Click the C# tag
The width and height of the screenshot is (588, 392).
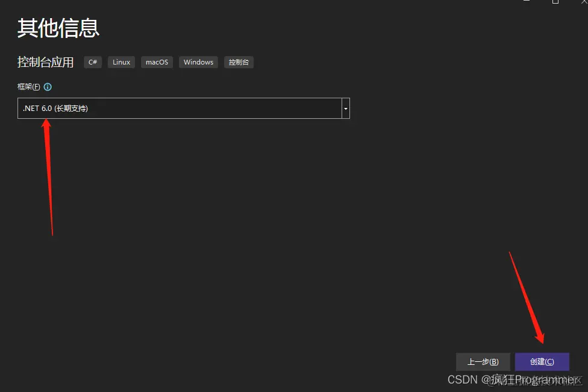(x=93, y=62)
